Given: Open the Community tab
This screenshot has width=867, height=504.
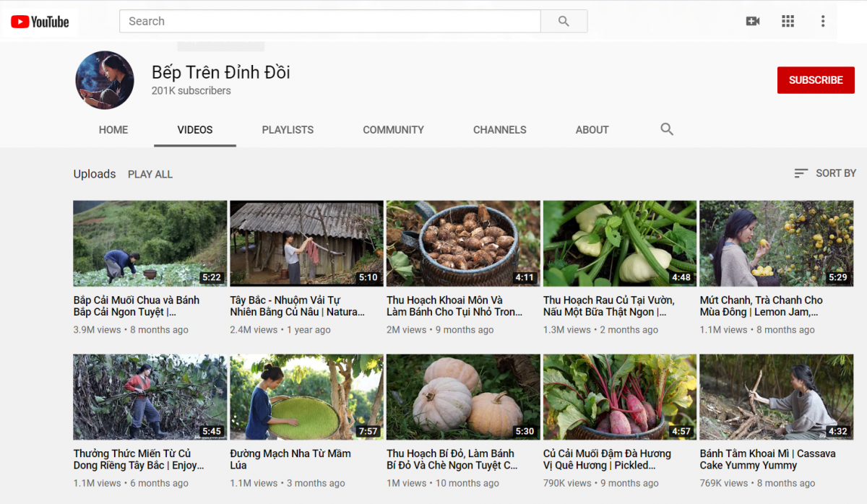Looking at the screenshot, I should click(x=393, y=130).
